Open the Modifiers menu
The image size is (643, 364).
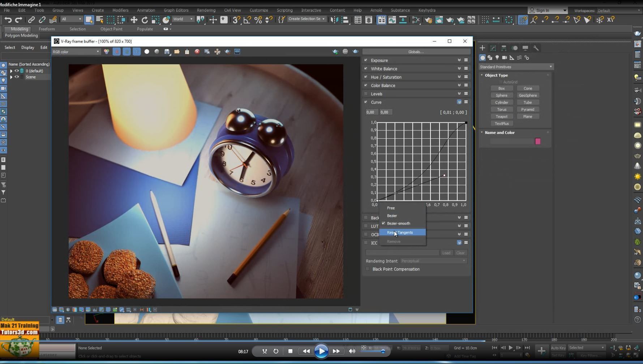[x=120, y=10]
